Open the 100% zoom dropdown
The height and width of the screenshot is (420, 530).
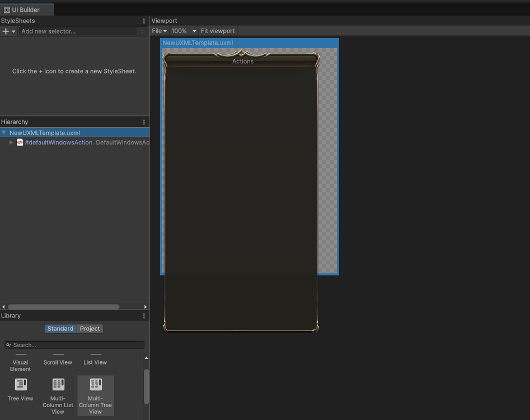pos(184,31)
